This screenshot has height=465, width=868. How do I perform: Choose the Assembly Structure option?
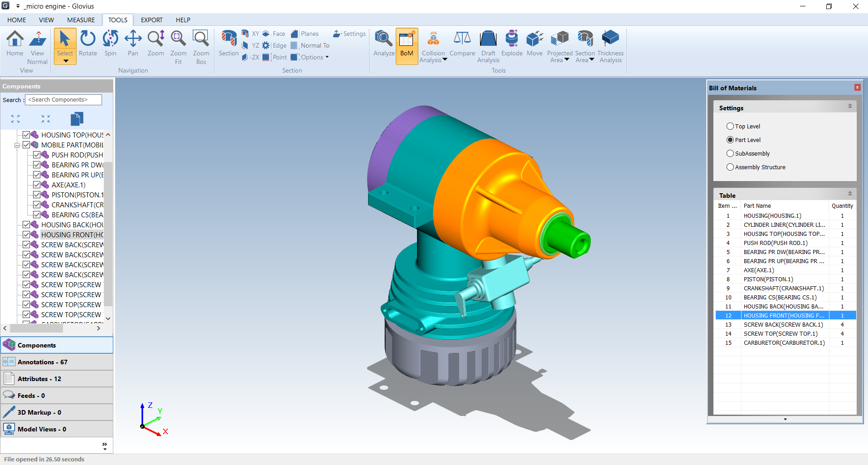730,167
